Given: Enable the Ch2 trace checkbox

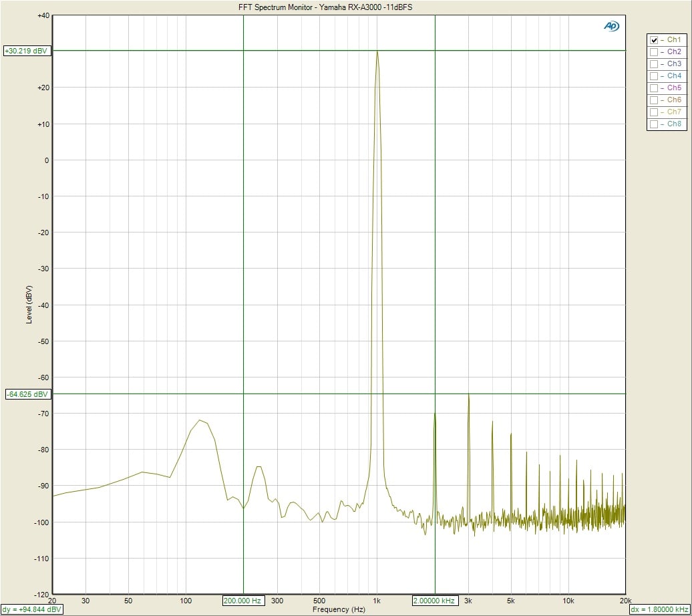Looking at the screenshot, I should [654, 52].
